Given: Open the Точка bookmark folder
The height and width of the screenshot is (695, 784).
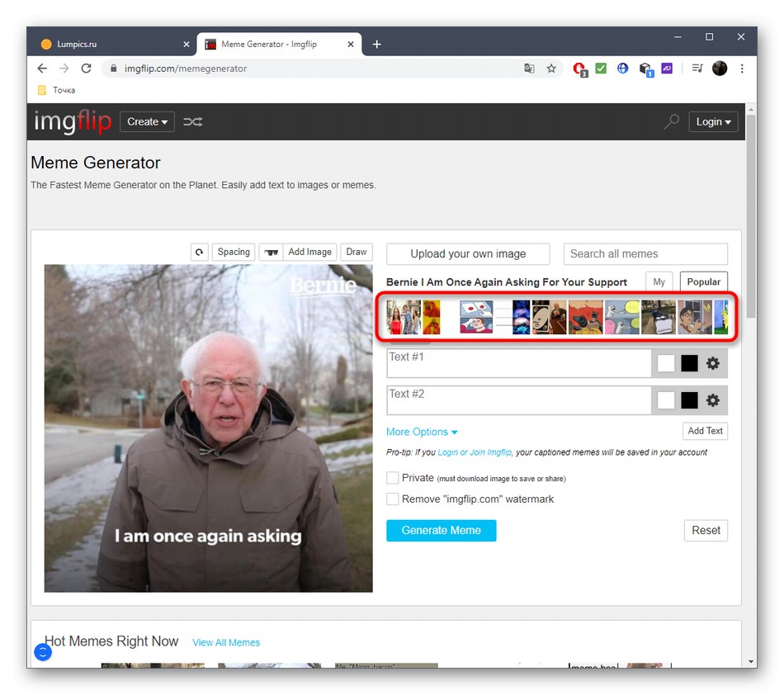Looking at the screenshot, I should [56, 90].
